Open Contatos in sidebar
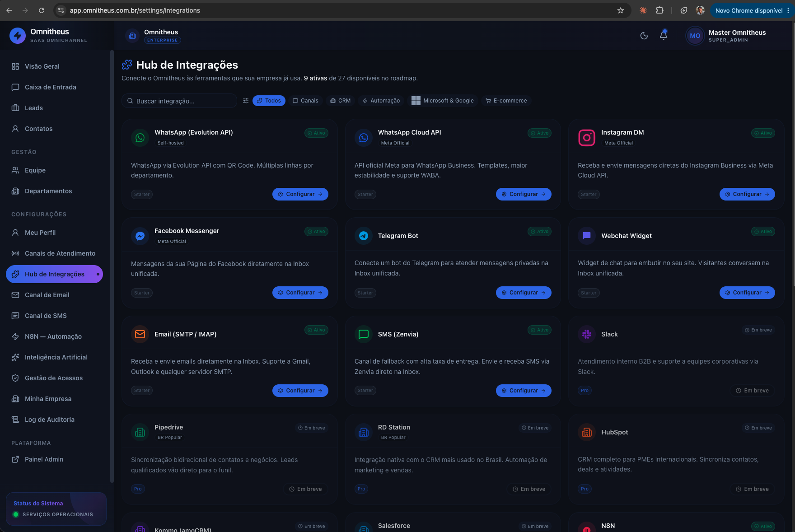This screenshot has height=532, width=795. pyautogui.click(x=54, y=129)
